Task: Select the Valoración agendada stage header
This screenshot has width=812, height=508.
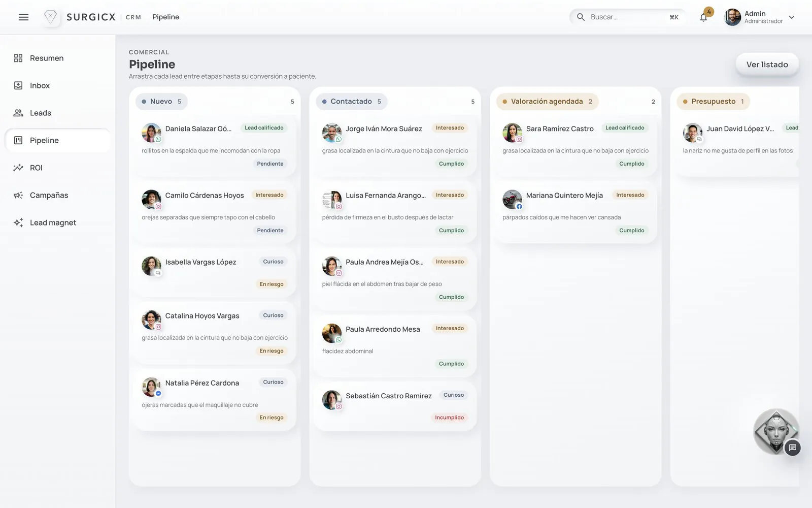Action: (547, 102)
